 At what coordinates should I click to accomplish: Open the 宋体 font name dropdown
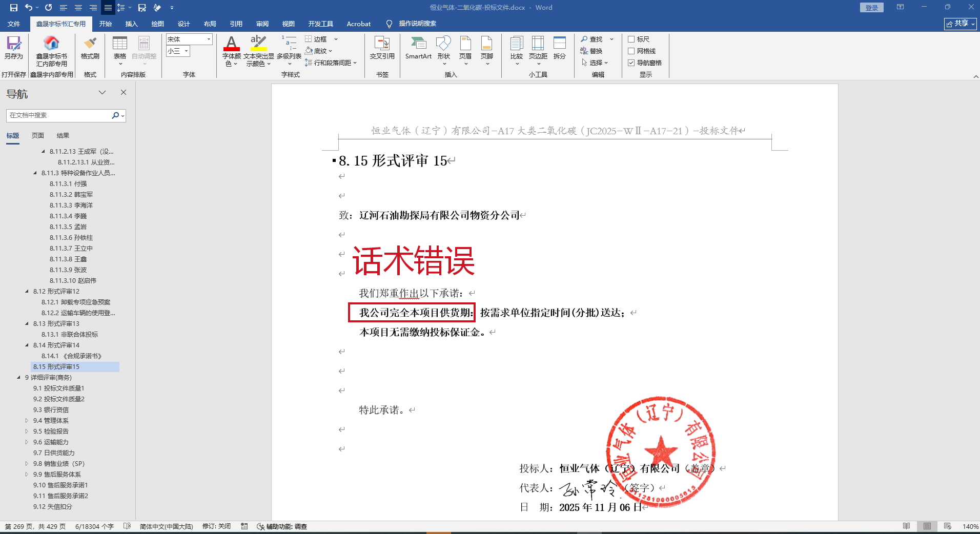pyautogui.click(x=209, y=39)
